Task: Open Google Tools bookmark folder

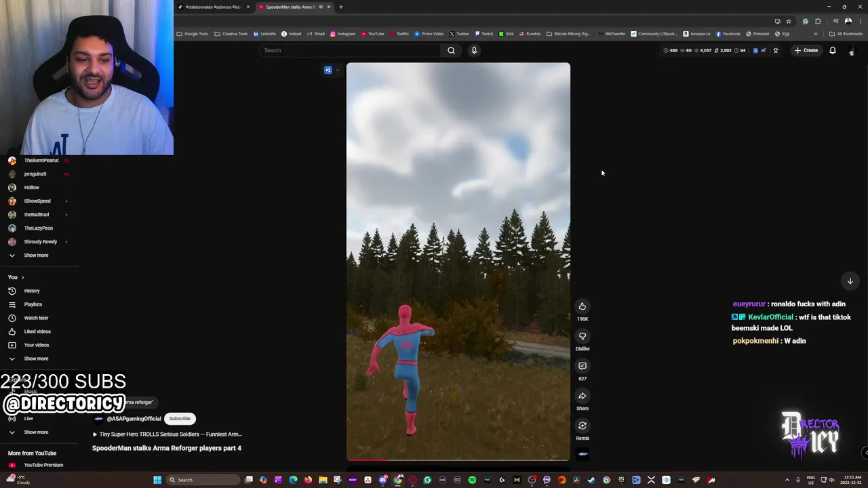Action: [x=192, y=34]
